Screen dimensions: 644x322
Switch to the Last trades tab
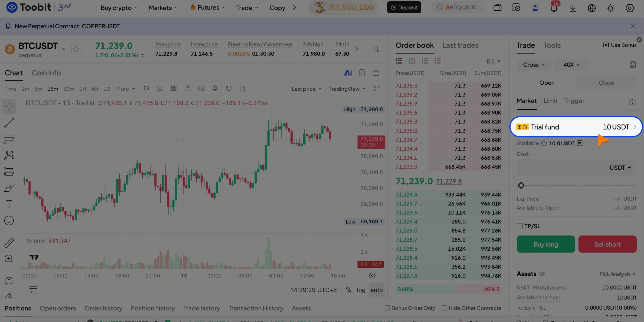pos(460,45)
